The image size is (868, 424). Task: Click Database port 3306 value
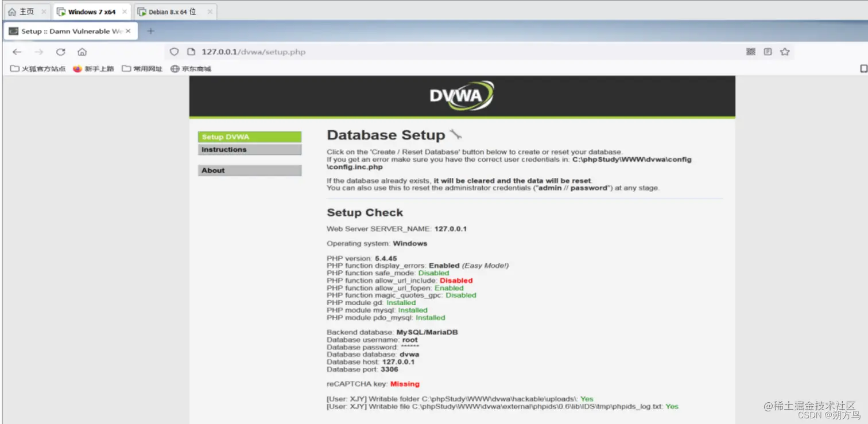pyautogui.click(x=389, y=369)
